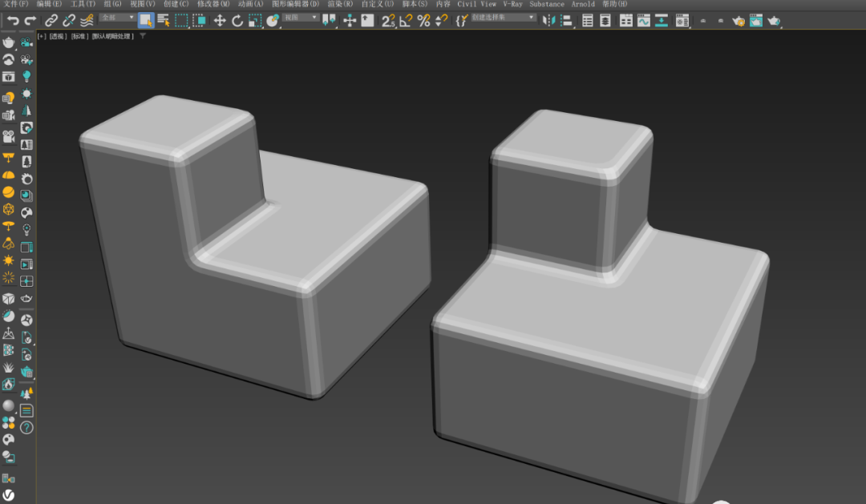Click the viewport filter funnel icon

click(143, 36)
